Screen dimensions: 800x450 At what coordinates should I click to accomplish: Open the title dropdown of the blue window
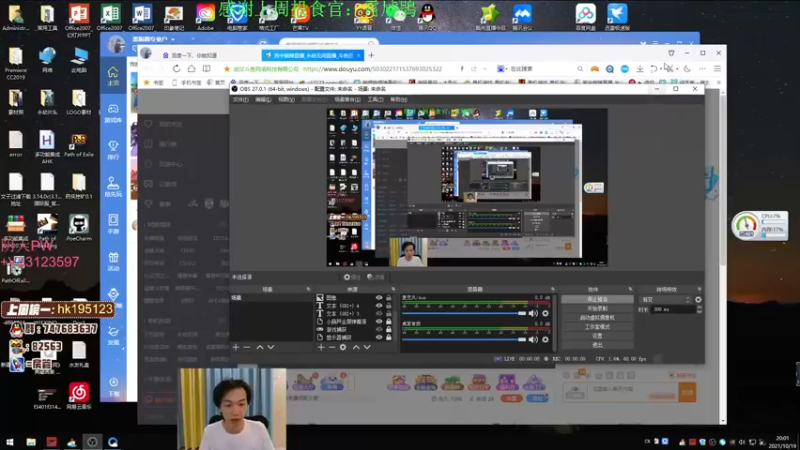tap(173, 39)
